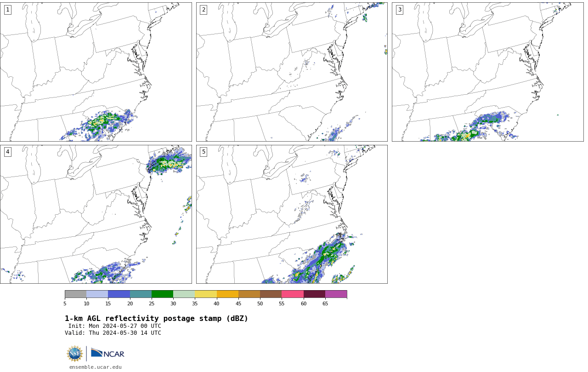Select the teal 20-25 dBZ swatch
This screenshot has height=372, width=588.
point(141,294)
